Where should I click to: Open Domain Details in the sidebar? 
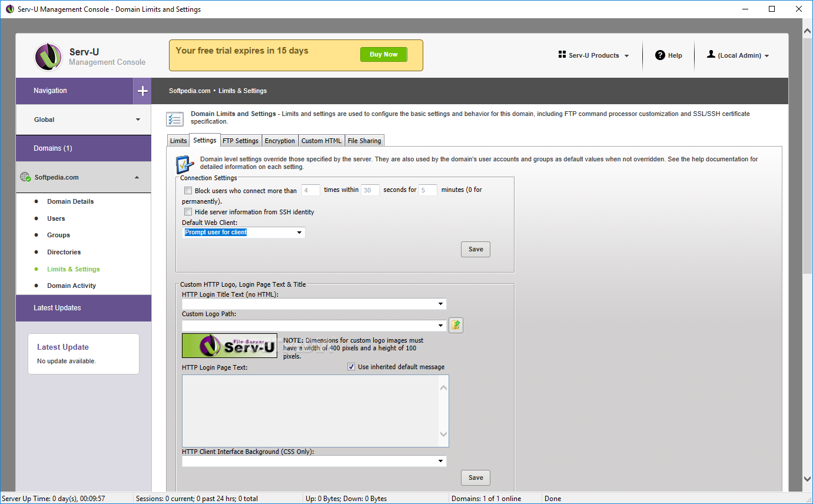71,201
